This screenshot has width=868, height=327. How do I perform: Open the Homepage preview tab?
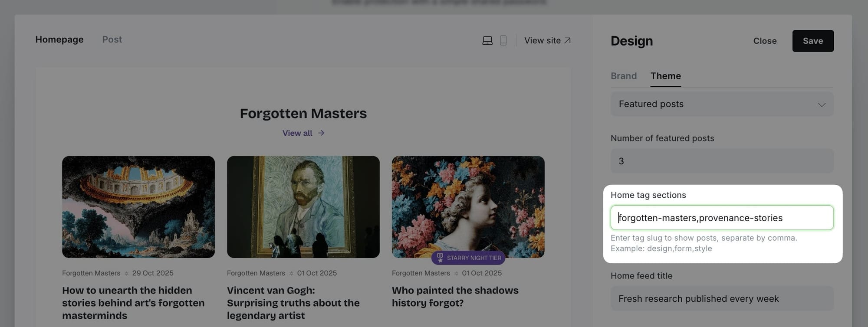(59, 39)
